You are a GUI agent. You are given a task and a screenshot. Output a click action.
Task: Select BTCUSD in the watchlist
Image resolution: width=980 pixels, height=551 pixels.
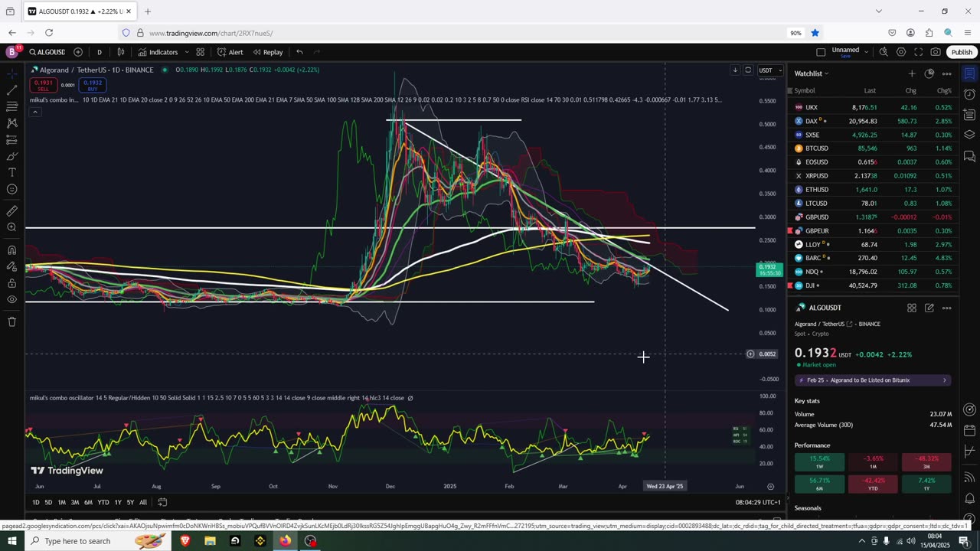tap(873, 148)
